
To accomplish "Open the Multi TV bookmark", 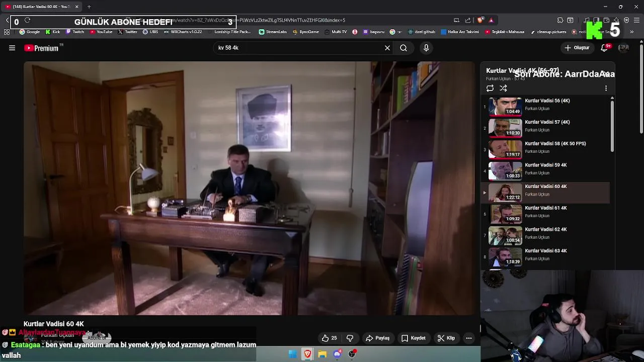I will click(336, 32).
